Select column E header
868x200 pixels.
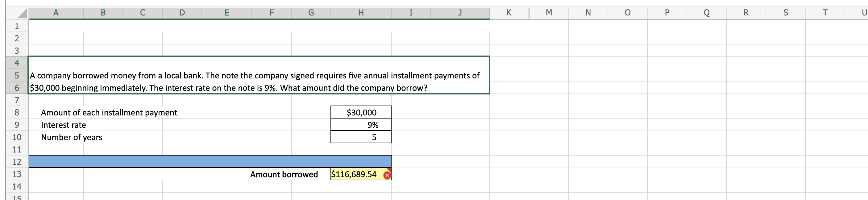click(x=227, y=13)
